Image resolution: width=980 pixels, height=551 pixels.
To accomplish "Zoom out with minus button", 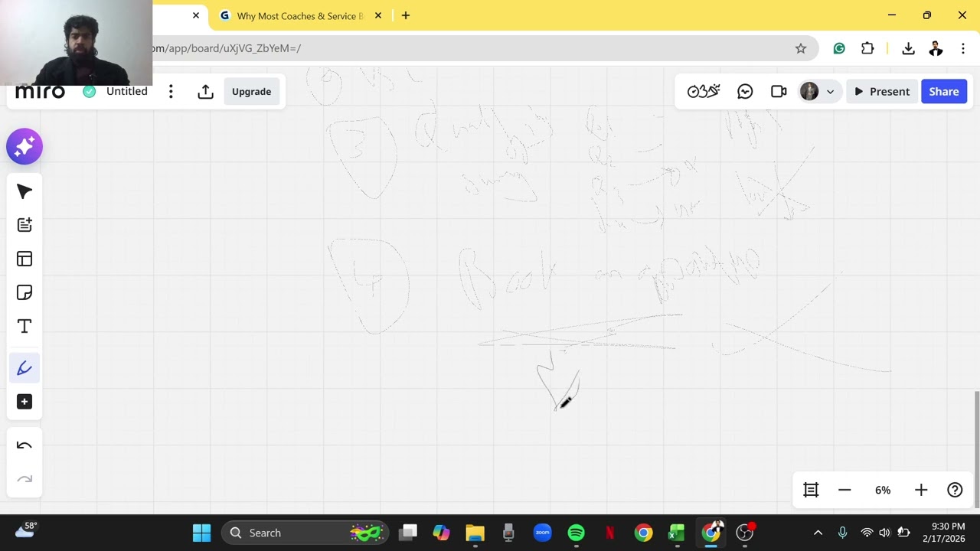I will pyautogui.click(x=844, y=490).
